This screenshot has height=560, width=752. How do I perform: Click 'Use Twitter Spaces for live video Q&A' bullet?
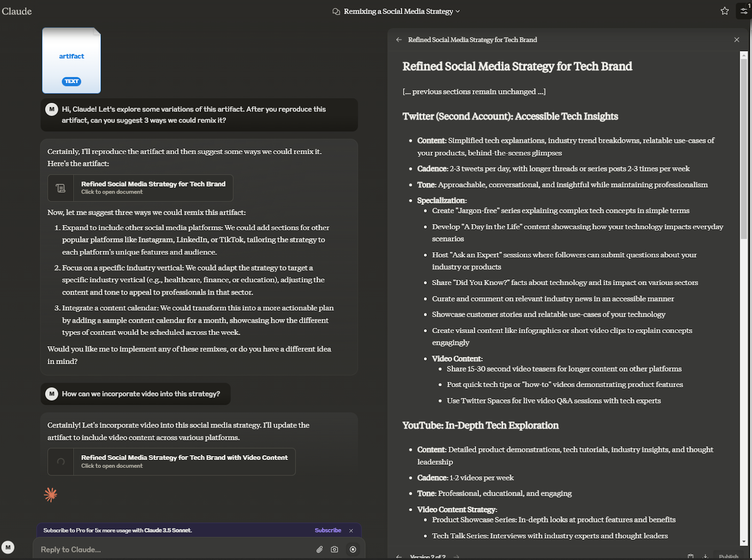554,401
